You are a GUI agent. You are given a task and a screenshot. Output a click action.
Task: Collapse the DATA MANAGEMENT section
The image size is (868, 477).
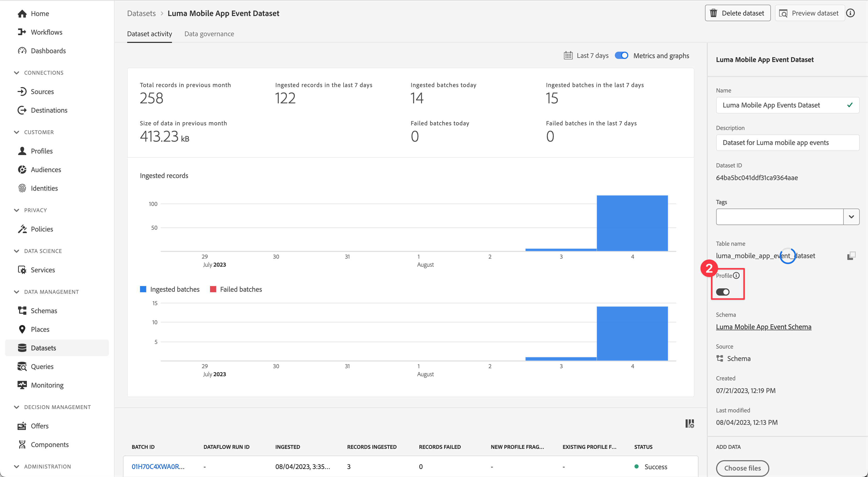click(17, 292)
